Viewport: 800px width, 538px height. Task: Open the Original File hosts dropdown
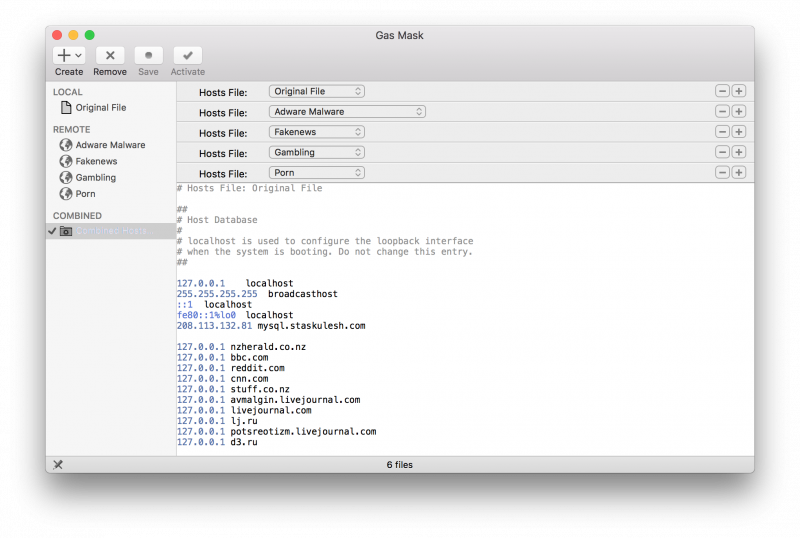pos(316,91)
